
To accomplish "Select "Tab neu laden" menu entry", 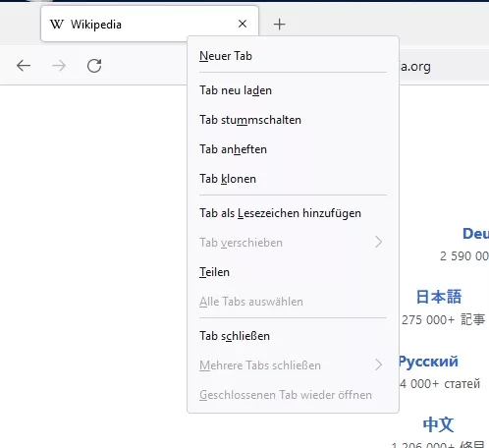I will (x=293, y=90).
